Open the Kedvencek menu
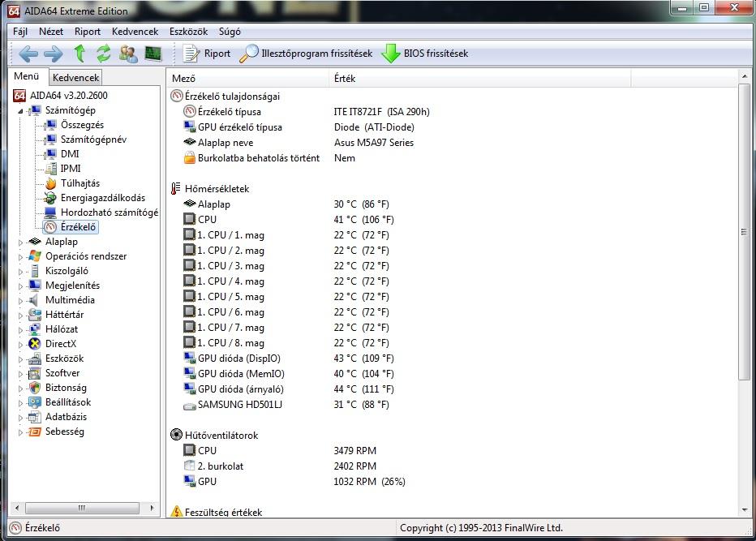The width and height of the screenshot is (756, 541). point(135,32)
